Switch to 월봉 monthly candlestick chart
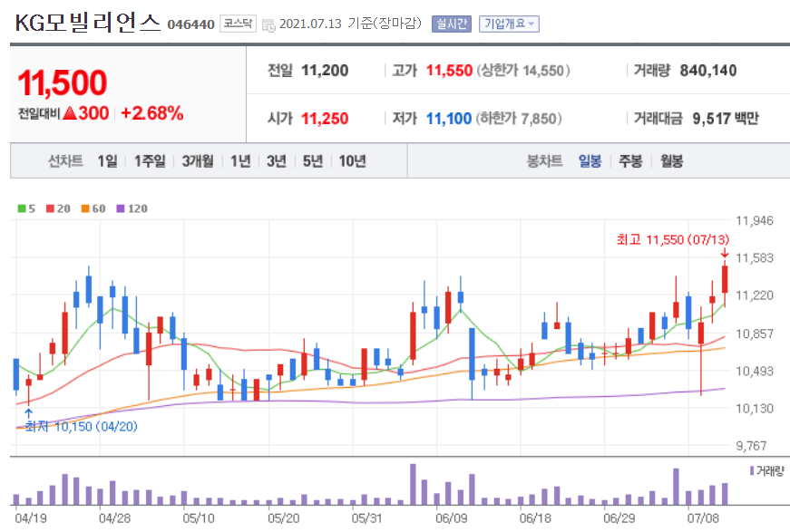 pos(671,161)
